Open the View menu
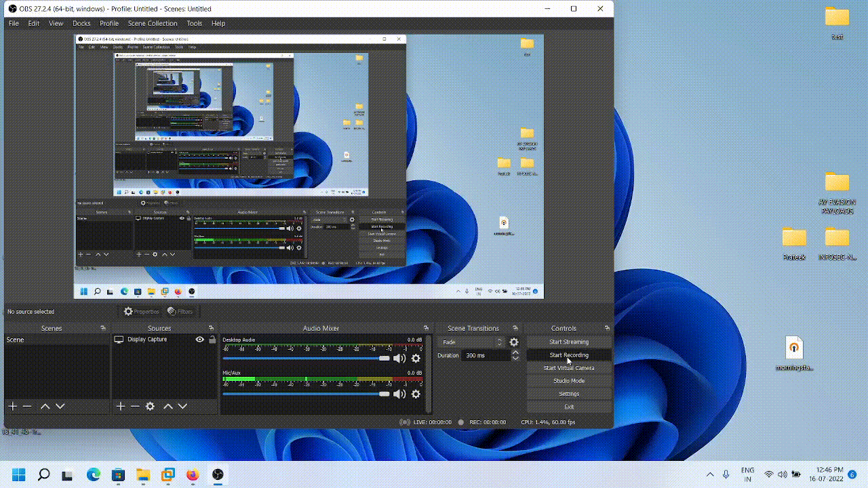 (56, 23)
